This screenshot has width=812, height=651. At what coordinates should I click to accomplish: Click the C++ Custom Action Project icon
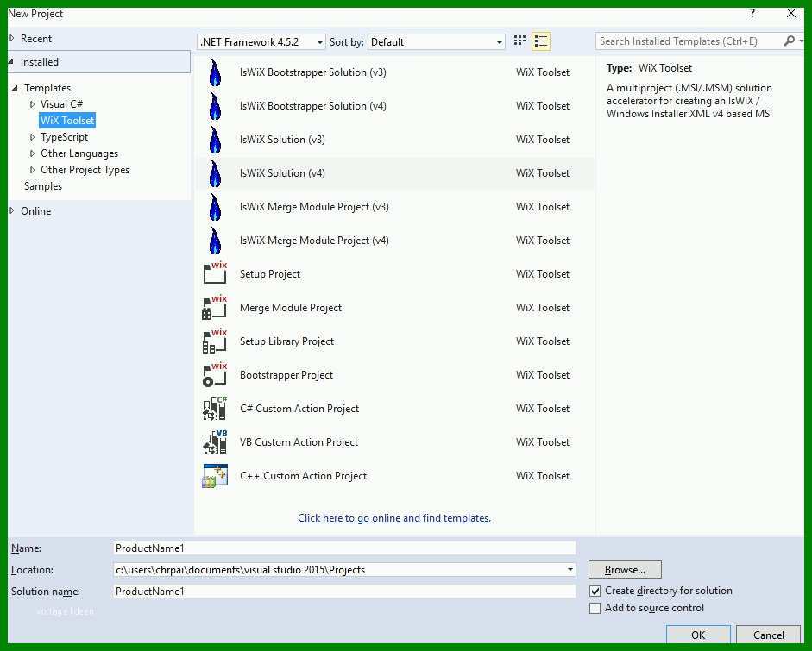point(215,475)
